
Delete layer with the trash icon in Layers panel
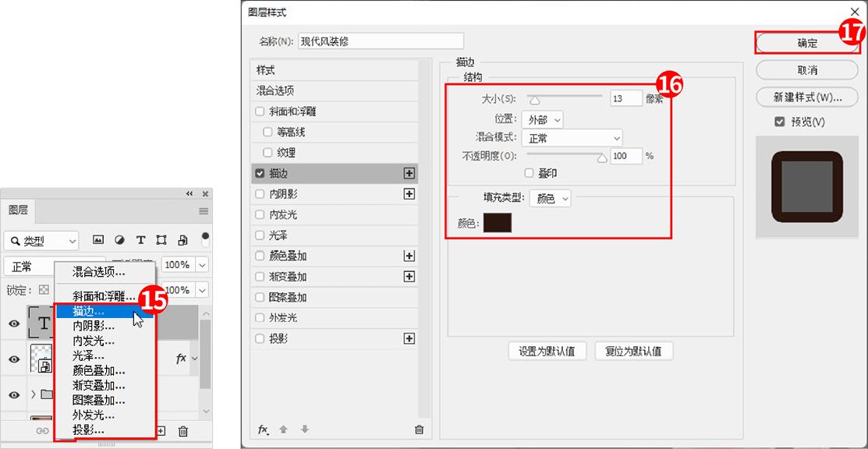tap(183, 430)
